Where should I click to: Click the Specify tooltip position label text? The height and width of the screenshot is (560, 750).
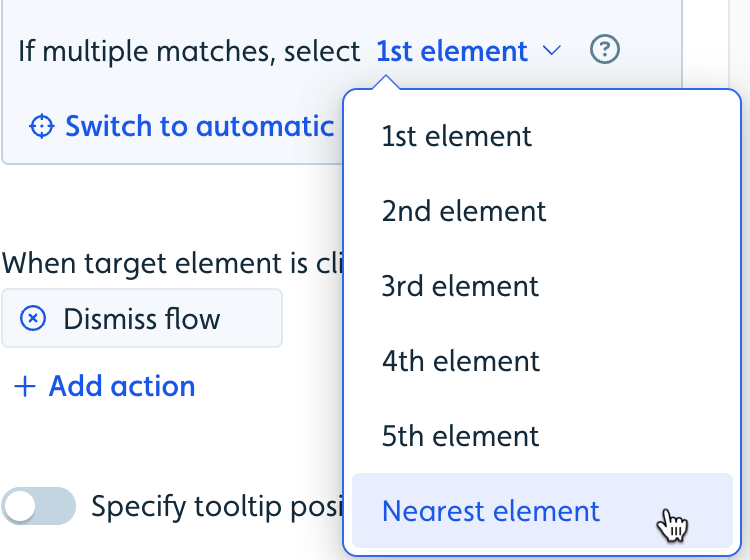click(218, 507)
